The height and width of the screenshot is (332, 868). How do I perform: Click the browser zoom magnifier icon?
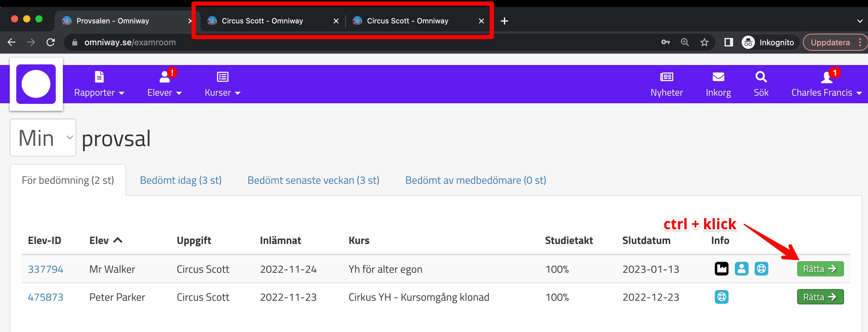tap(685, 43)
